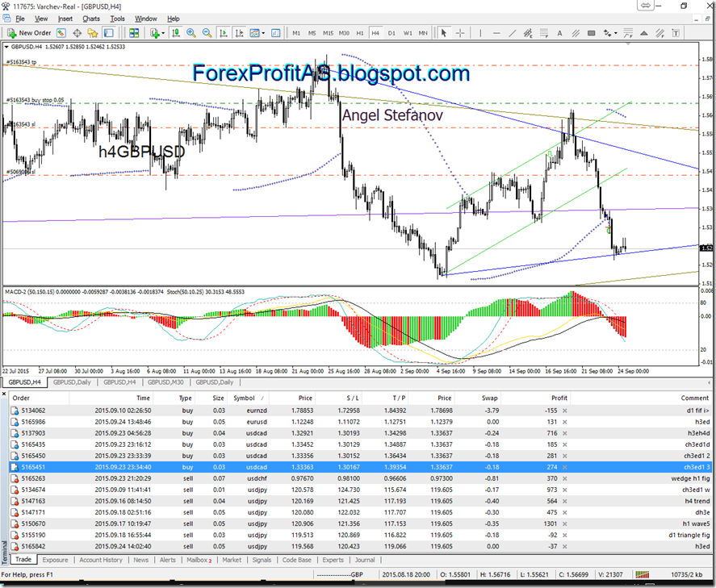Switch timeframe to H1

pyautogui.click(x=360, y=33)
